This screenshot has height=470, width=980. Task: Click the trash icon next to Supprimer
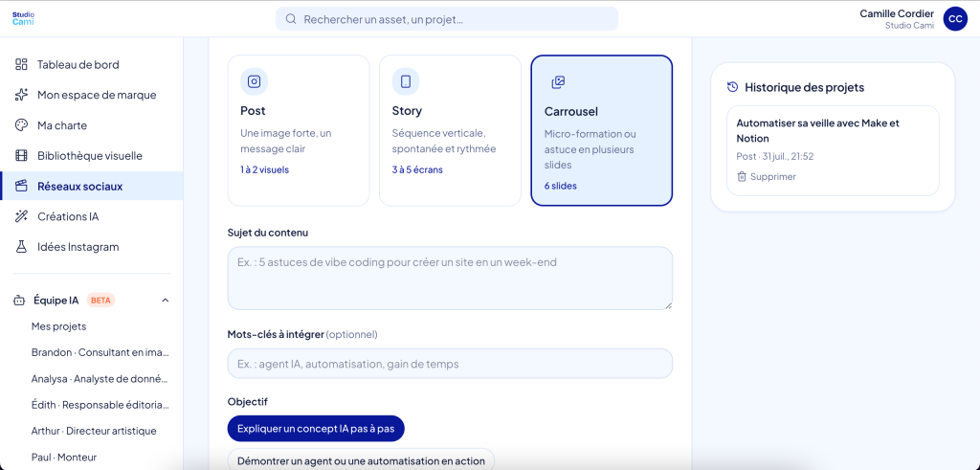coord(742,177)
